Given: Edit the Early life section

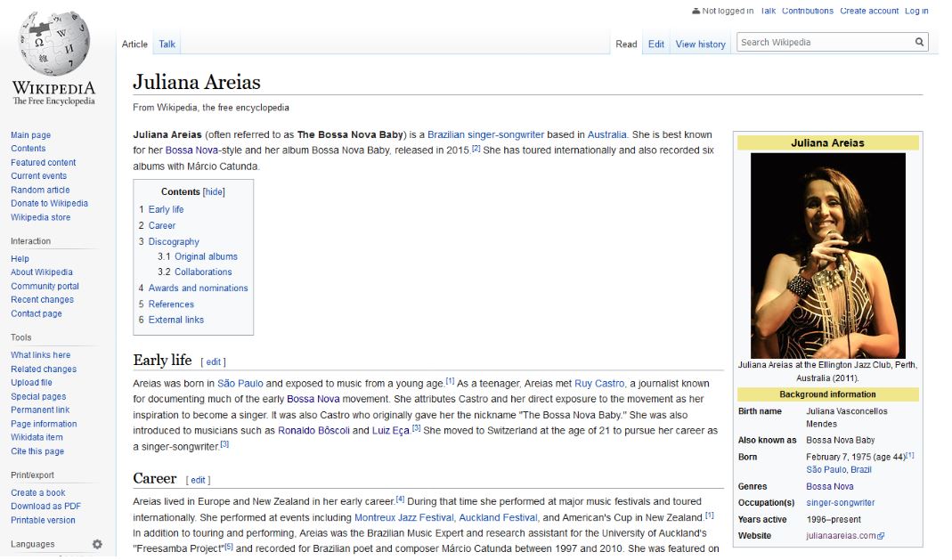Looking at the screenshot, I should 214,361.
